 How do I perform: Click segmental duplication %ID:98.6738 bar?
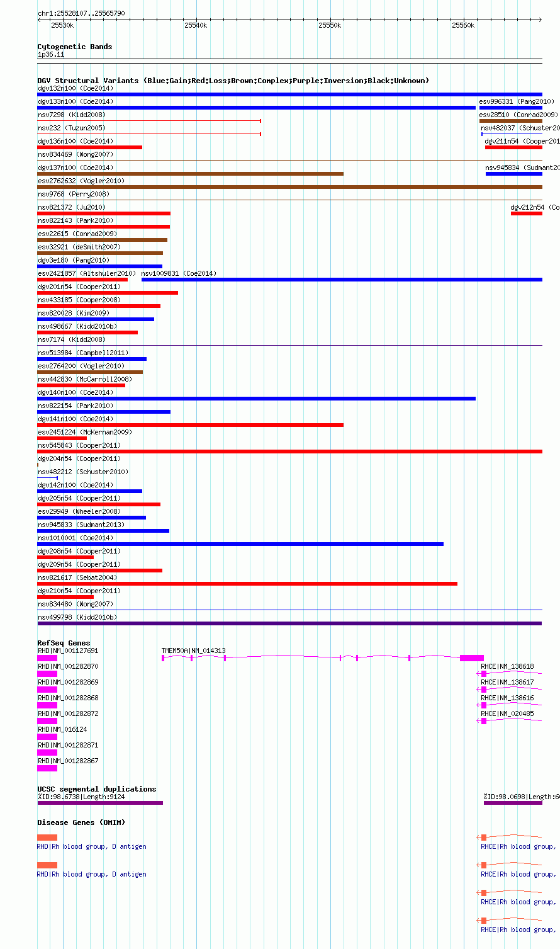(100, 803)
